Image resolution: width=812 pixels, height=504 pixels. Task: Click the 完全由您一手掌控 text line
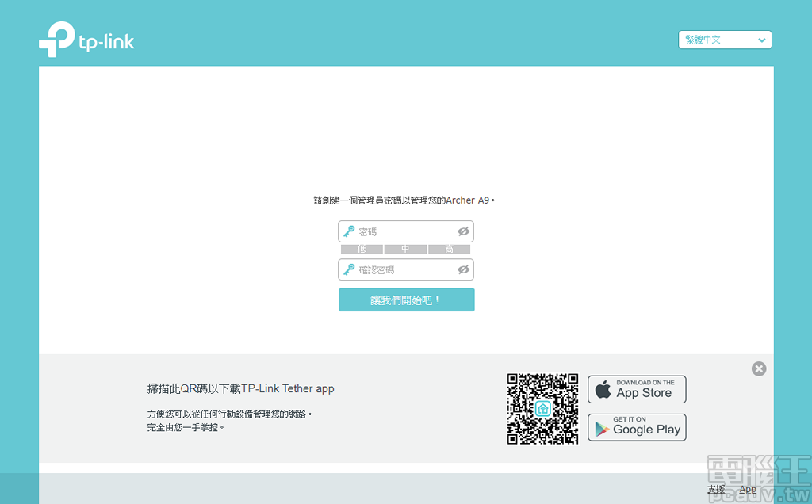[186, 427]
